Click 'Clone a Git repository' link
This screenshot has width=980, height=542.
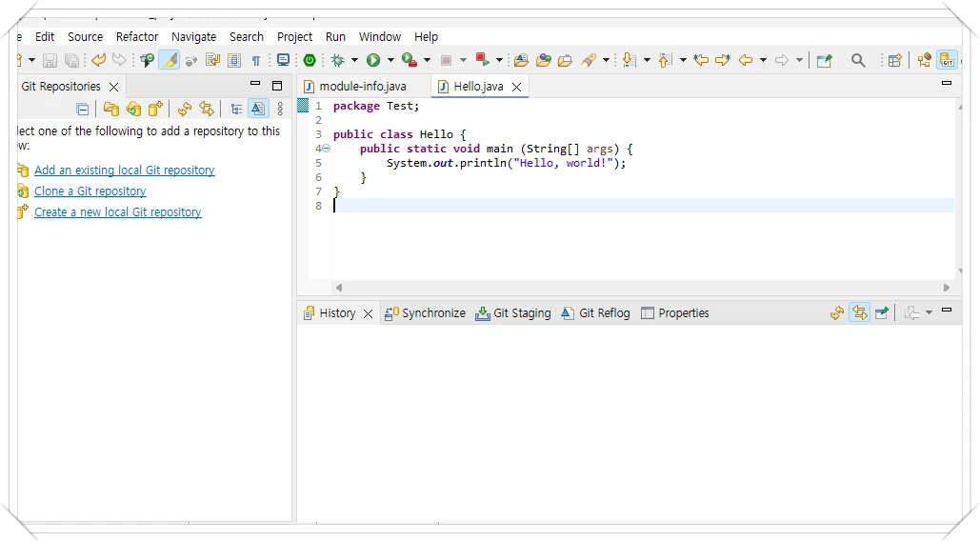pyautogui.click(x=90, y=191)
